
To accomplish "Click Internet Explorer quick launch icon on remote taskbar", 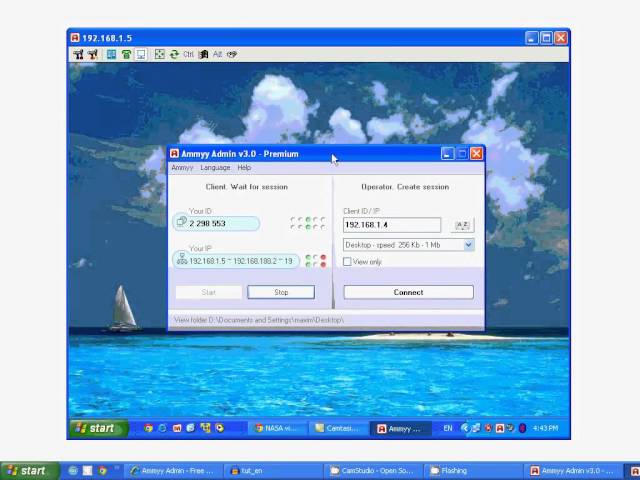I will tap(162, 428).
